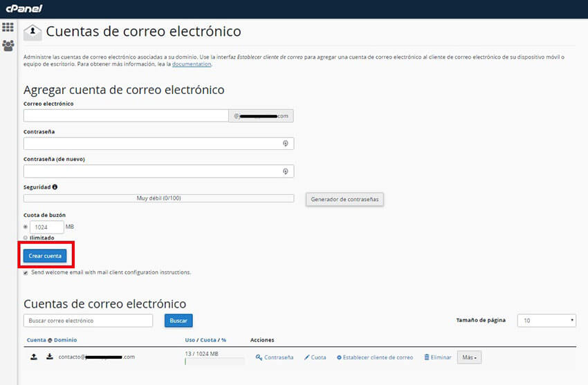This screenshot has height=385, width=588.
Task: Open the documentation link
Action: click(x=192, y=64)
